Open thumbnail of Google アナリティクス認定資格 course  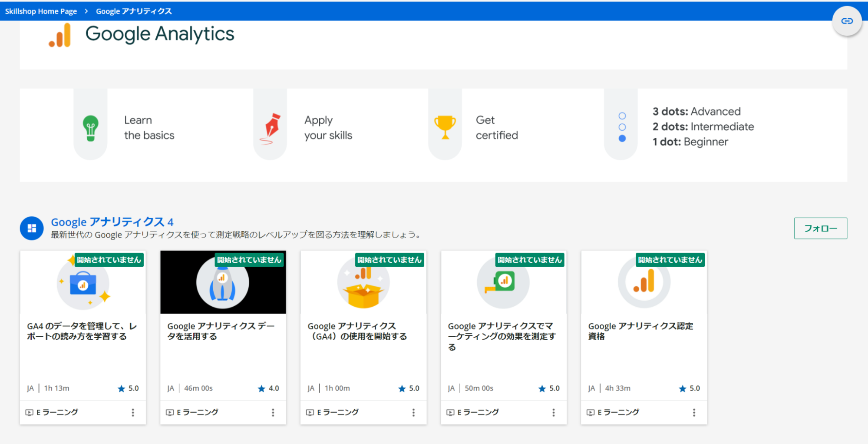coord(644,282)
